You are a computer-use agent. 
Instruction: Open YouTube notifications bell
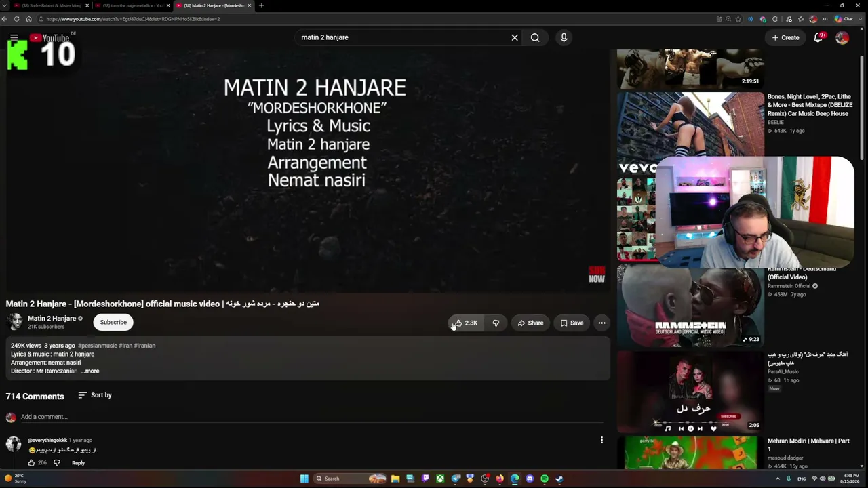pyautogui.click(x=818, y=38)
